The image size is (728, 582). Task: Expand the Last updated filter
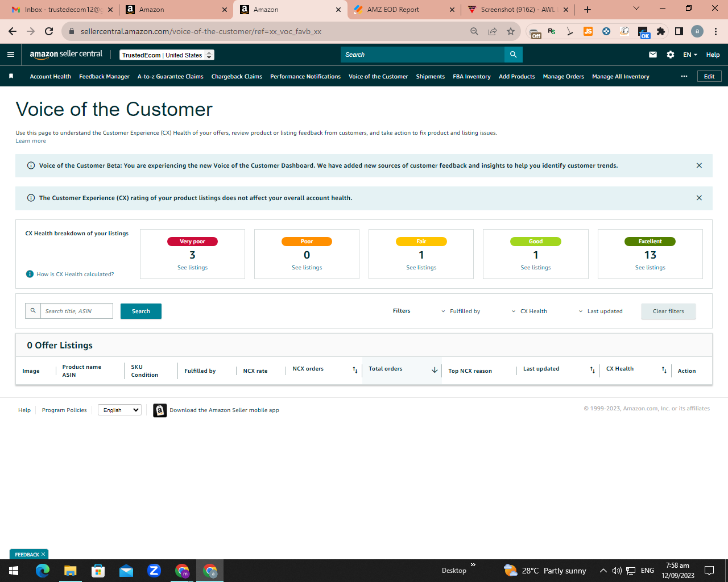pyautogui.click(x=601, y=311)
